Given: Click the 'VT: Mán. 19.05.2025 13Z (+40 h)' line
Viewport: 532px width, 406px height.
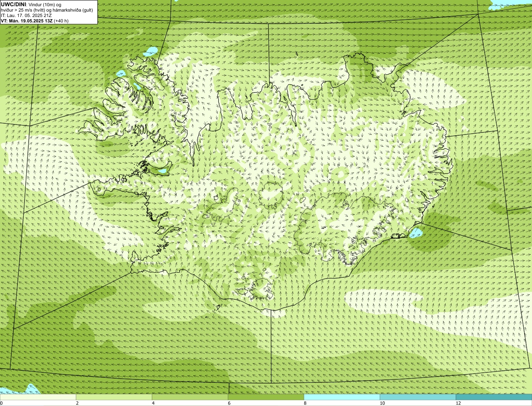Looking at the screenshot, I should point(34,21).
